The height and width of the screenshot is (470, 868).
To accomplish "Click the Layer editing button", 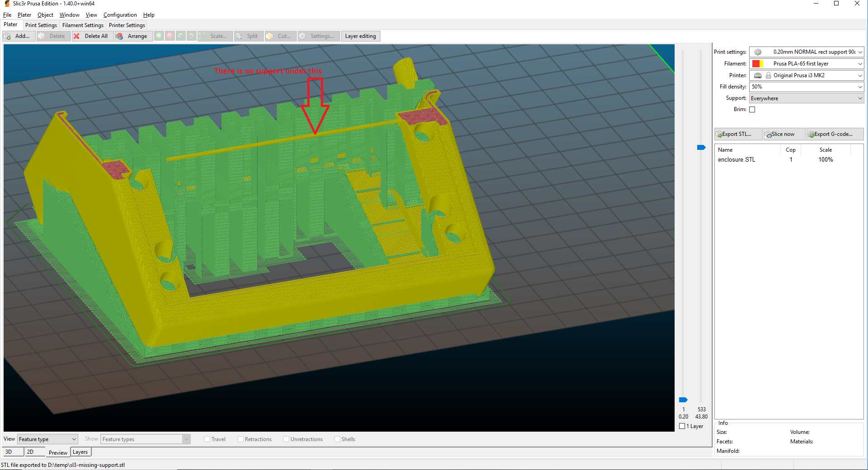I will pos(360,36).
